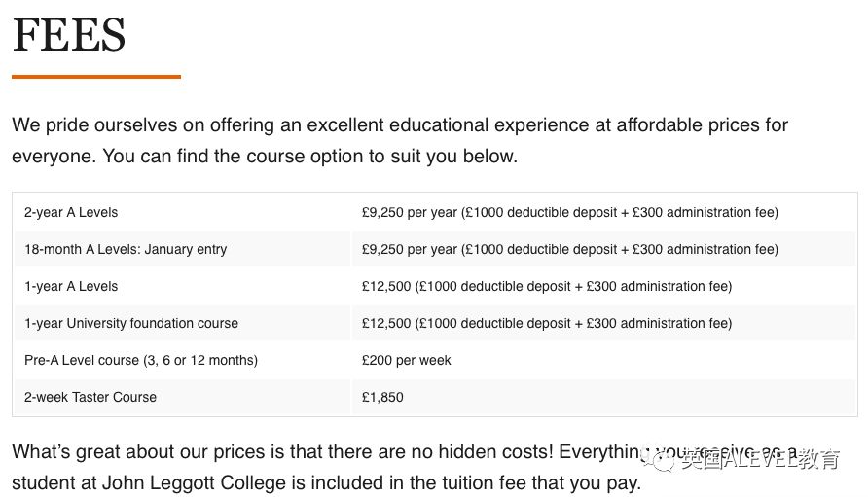
Task: Click the £200 per week price
Action: 407,360
